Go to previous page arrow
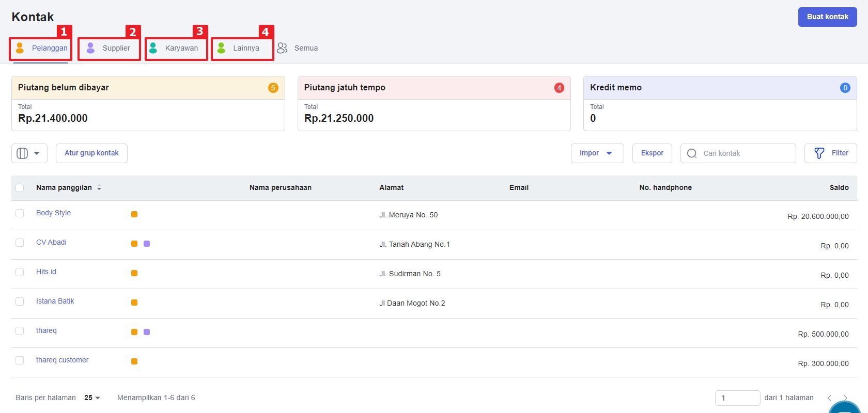The height and width of the screenshot is (413, 868). (829, 398)
